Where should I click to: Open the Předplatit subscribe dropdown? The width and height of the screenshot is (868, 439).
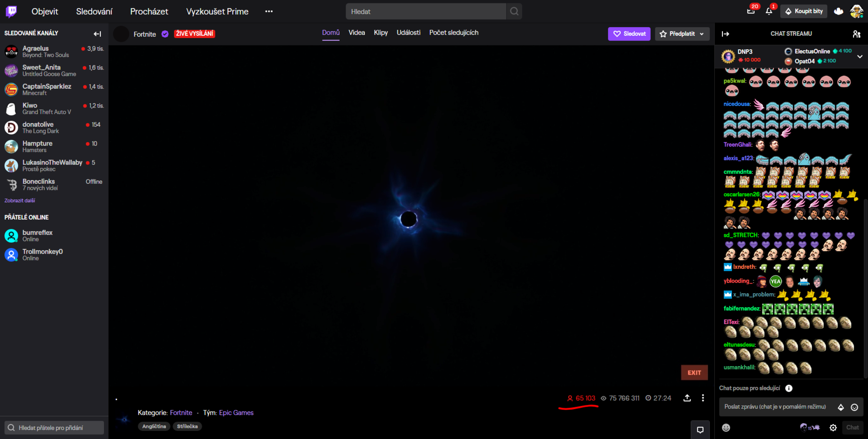(x=681, y=34)
